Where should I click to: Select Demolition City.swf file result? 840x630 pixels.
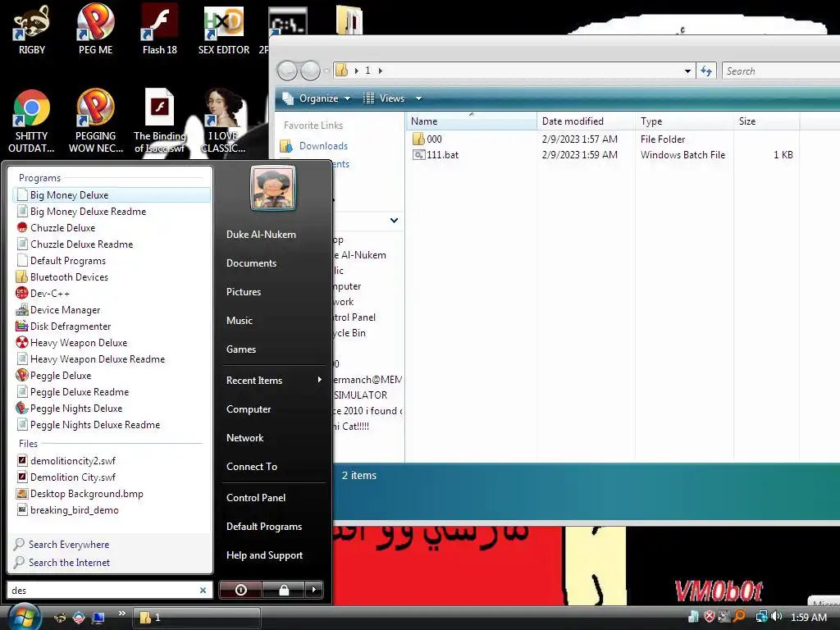(x=112, y=477)
